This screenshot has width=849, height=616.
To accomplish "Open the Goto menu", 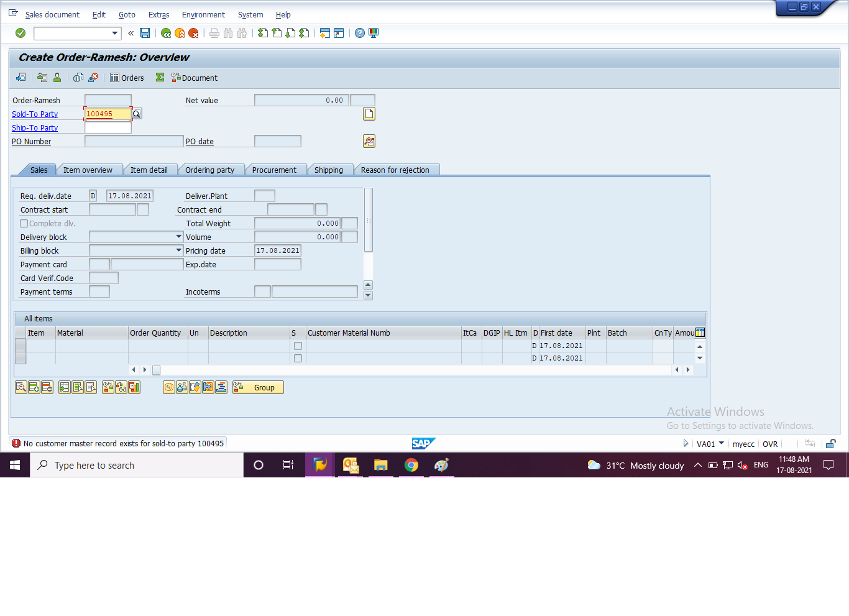I will pos(127,15).
